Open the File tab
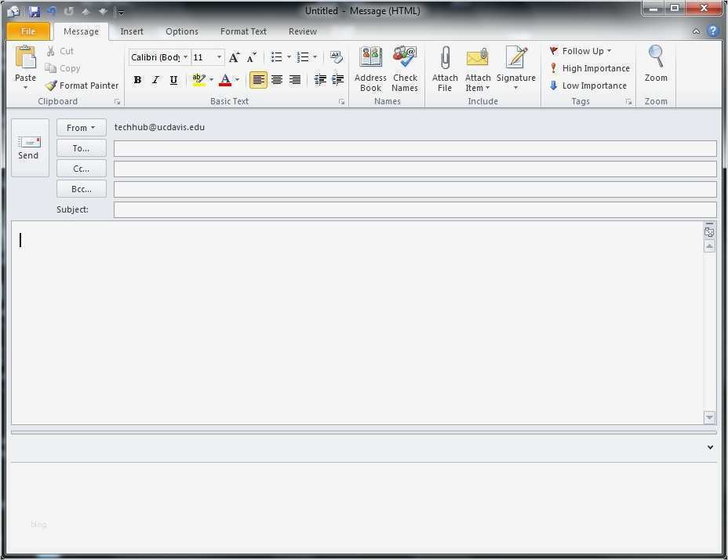Viewport: 728px width, 560px height. pos(28,31)
